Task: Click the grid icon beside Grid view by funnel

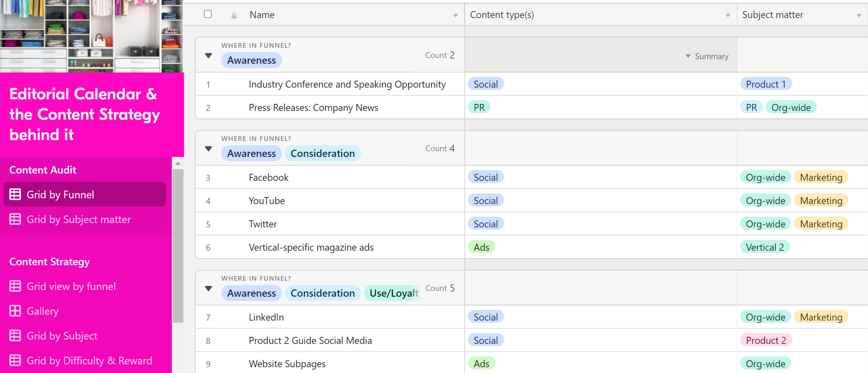Action: tap(15, 286)
